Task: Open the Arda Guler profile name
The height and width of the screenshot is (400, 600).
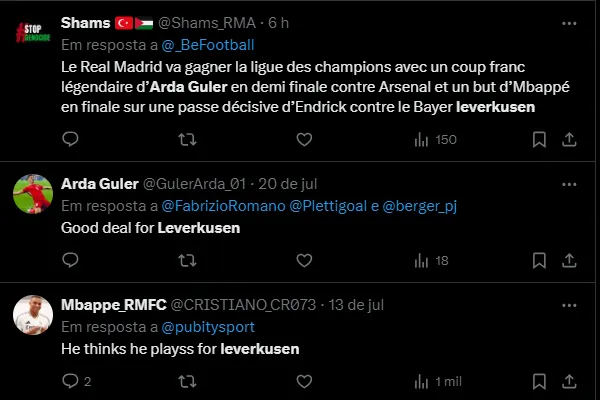Action: point(99,186)
